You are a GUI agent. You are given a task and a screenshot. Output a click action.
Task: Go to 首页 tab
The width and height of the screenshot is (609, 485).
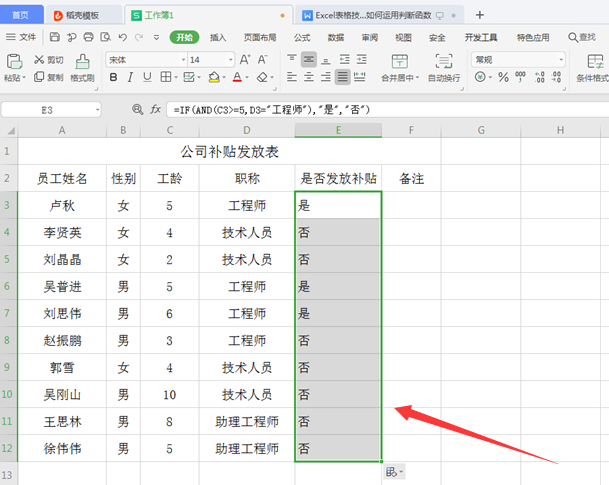pyautogui.click(x=20, y=15)
